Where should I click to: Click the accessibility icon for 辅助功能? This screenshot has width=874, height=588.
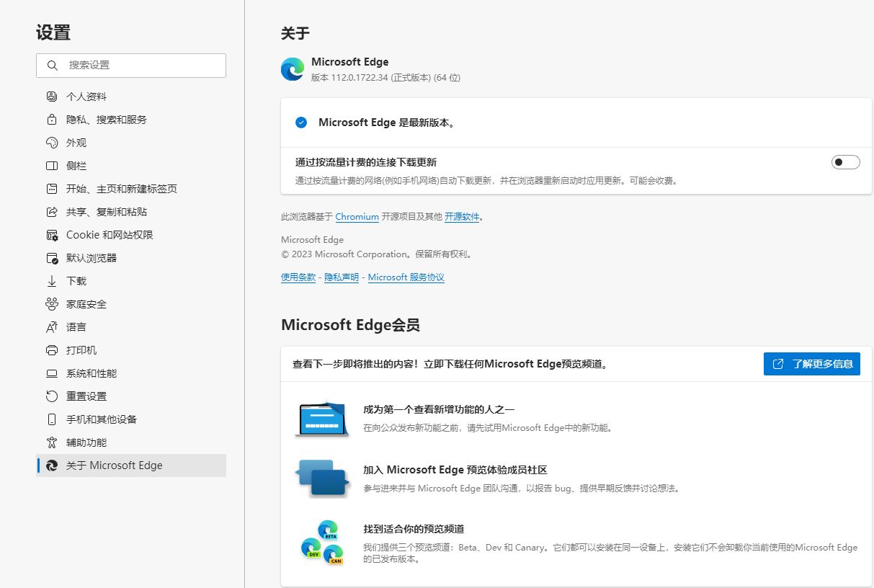(x=51, y=442)
